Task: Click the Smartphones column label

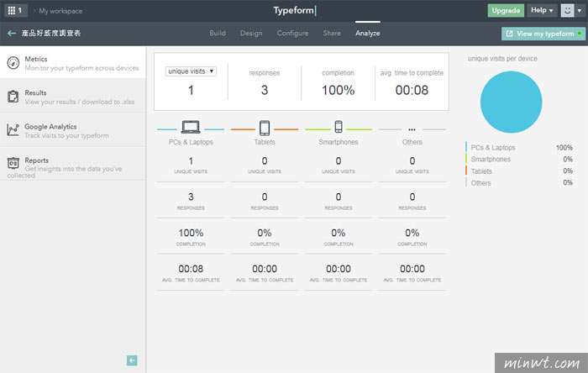Action: [339, 142]
